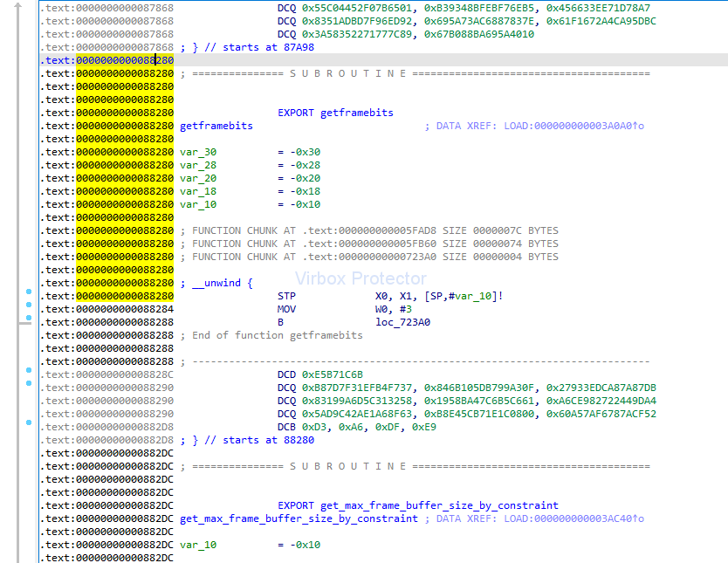Click the address .text:000000000008828C
Image resolution: width=728 pixels, height=563 pixels.
click(107, 374)
